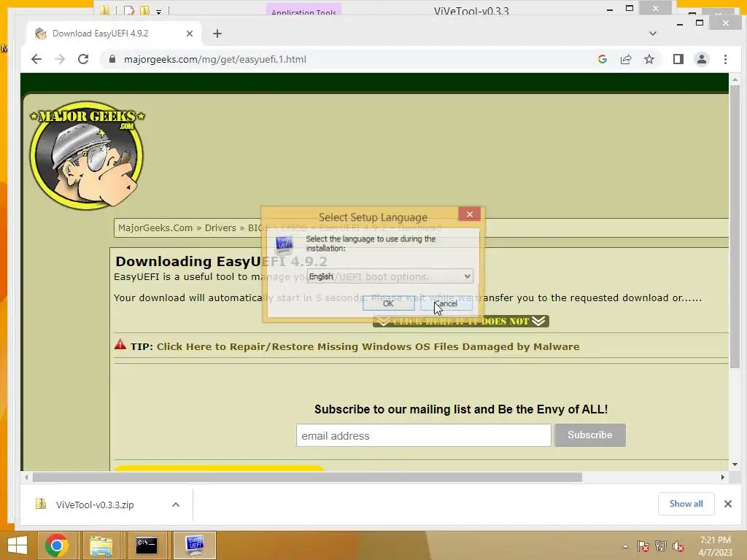Viewport: 747px width, 560px height.
Task: Open Chrome three-dot menu
Action: (725, 59)
